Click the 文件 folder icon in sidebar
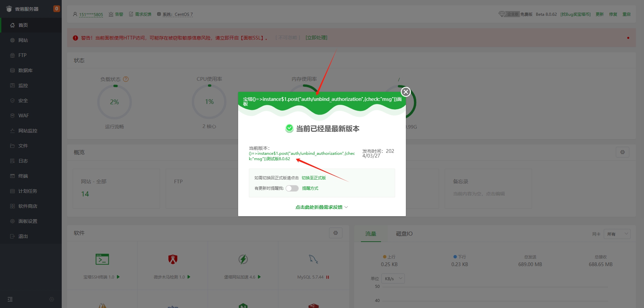The width and height of the screenshot is (644, 308). (x=12, y=146)
